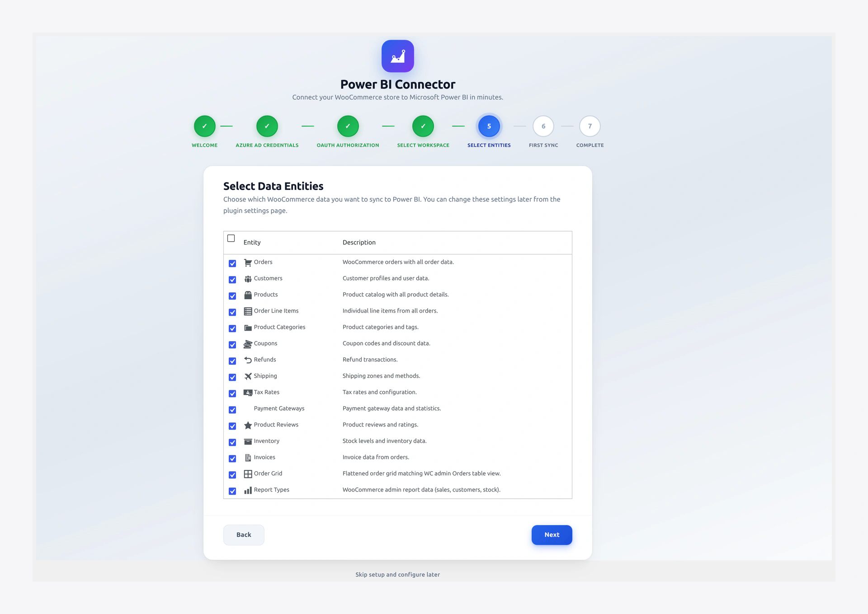Click the Product Reviews star icon
Image resolution: width=868 pixels, height=614 pixels.
tap(248, 425)
